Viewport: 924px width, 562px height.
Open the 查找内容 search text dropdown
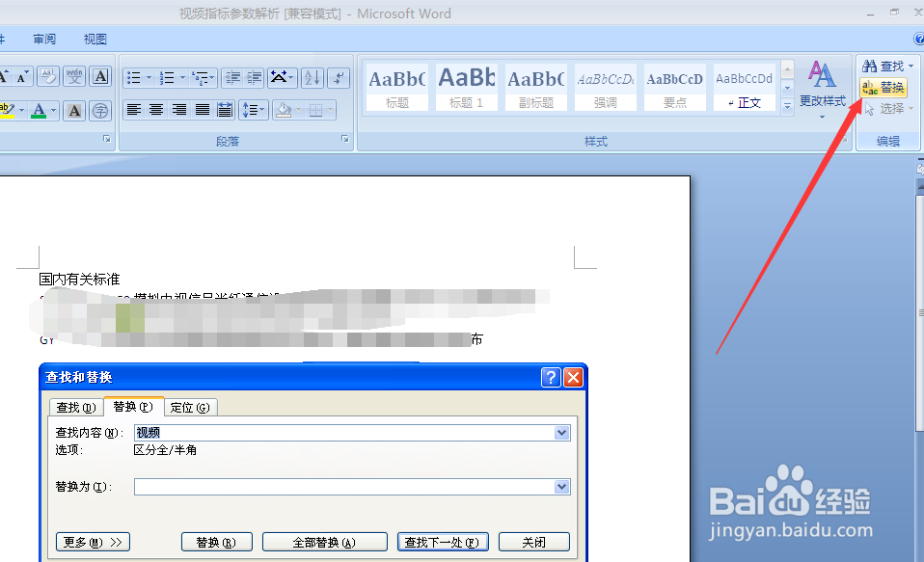(x=561, y=432)
